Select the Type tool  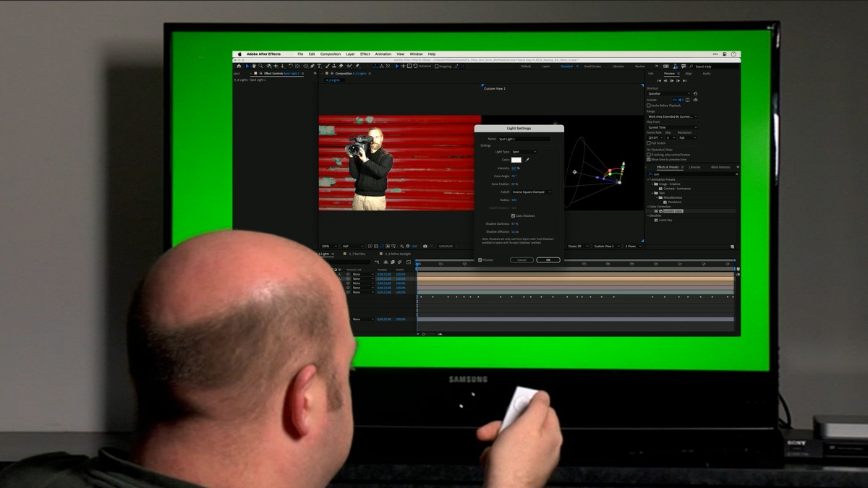320,66
